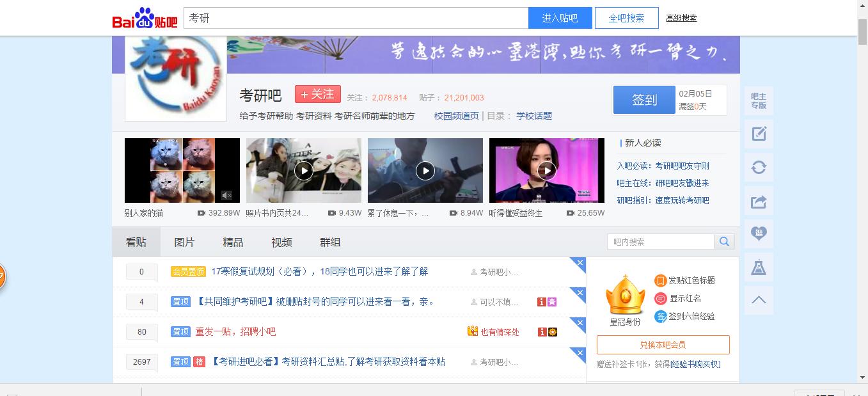The image size is (868, 396).
Task: Select the compose new post icon in sidebar
Action: tap(759, 134)
